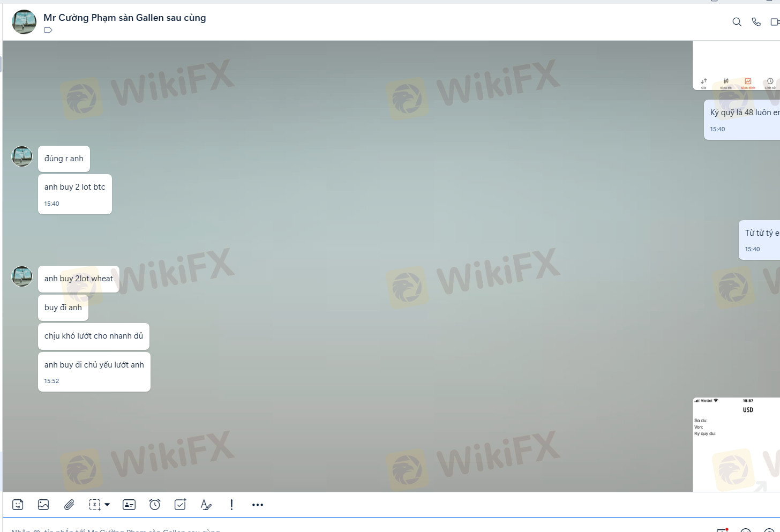Click the tag label icon under contact name
This screenshot has width=780, height=532.
[48, 30]
